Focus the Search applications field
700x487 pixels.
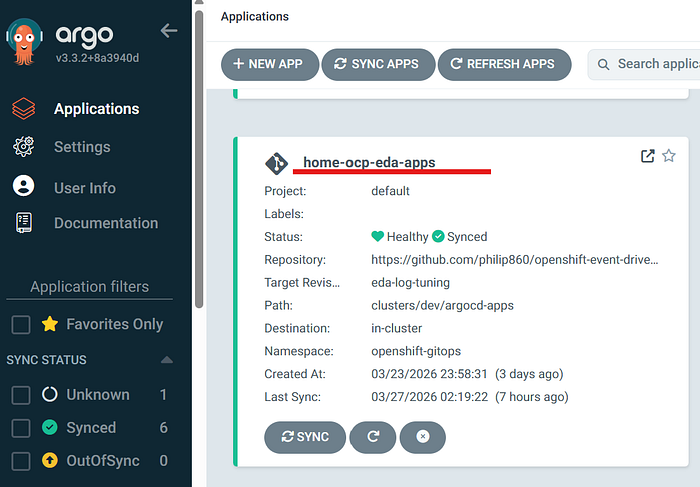tap(644, 64)
